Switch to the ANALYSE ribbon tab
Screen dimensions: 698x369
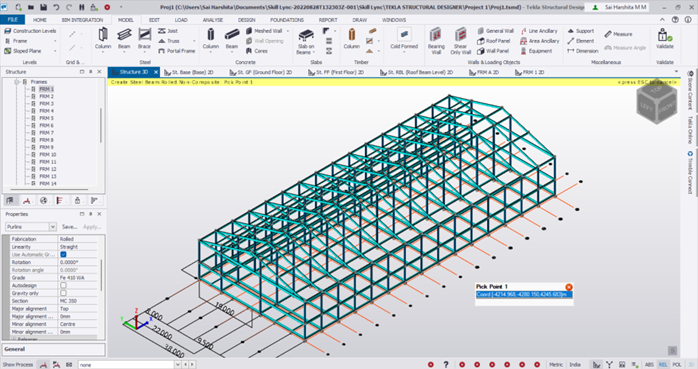(x=212, y=20)
